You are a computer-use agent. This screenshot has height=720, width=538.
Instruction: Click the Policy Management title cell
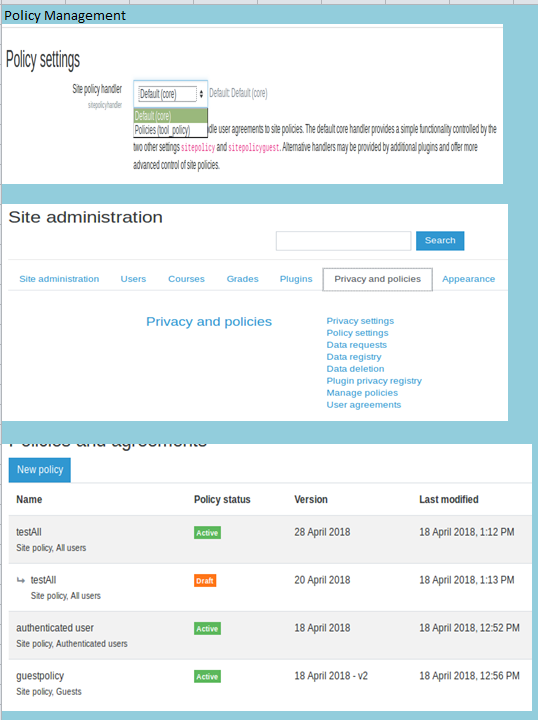[65, 16]
